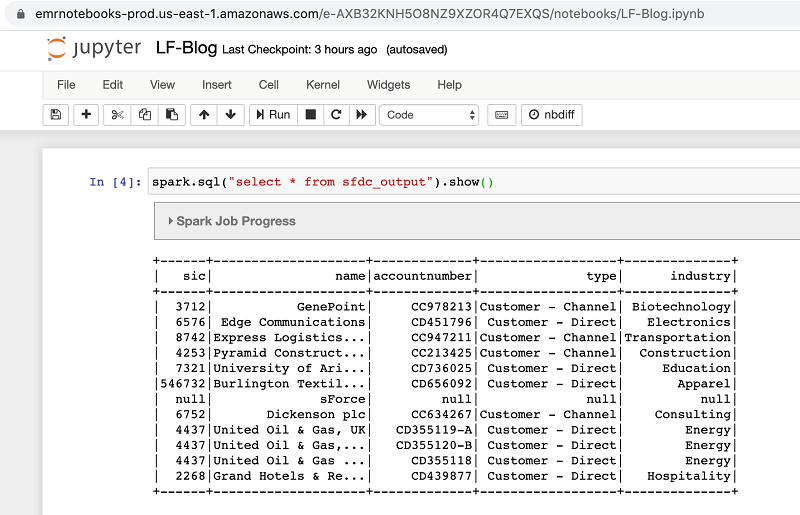Image resolution: width=800 pixels, height=515 pixels.
Task: Click the save and checkpoint icon
Action: (x=56, y=115)
